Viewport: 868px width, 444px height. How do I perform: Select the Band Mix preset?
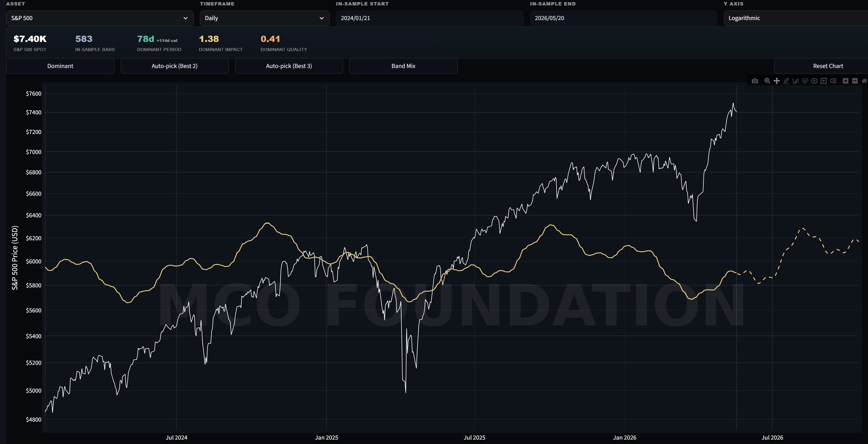click(x=403, y=66)
